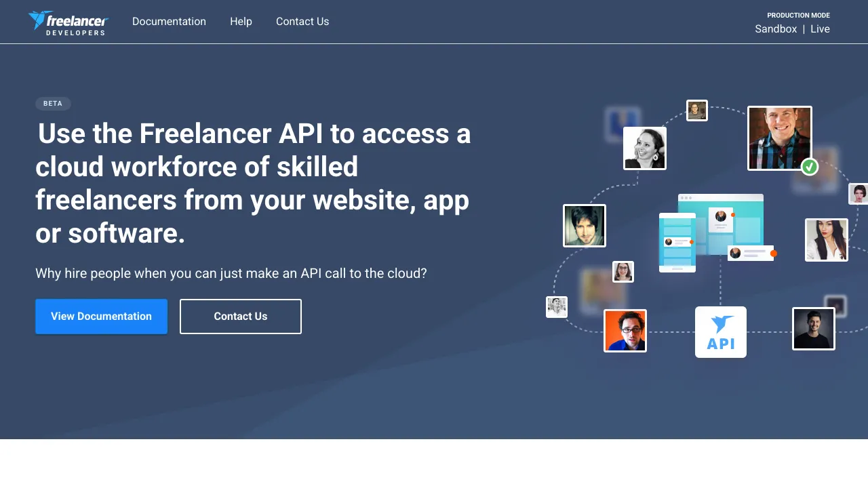Click the dark-haired man photo at left
This screenshot has height=488, width=868.
[585, 226]
